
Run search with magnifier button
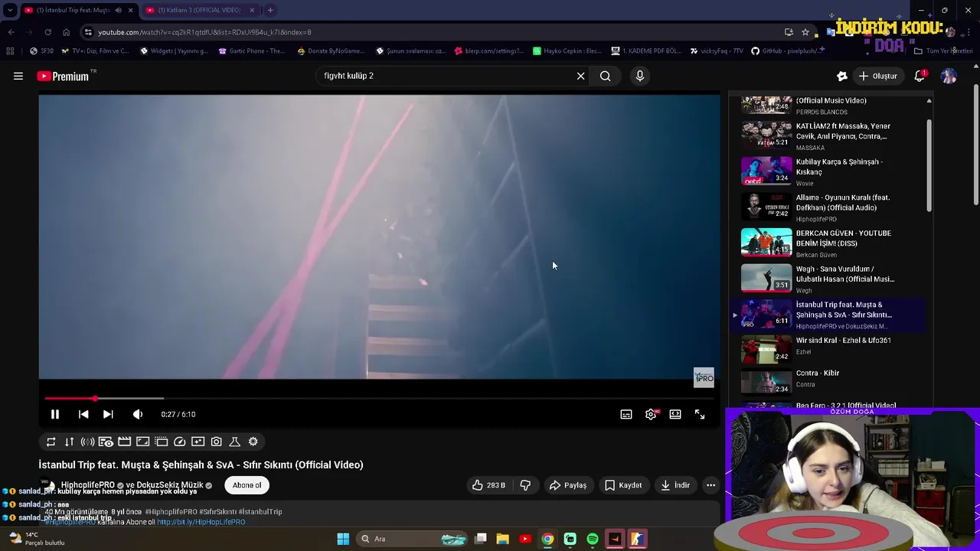pos(605,76)
